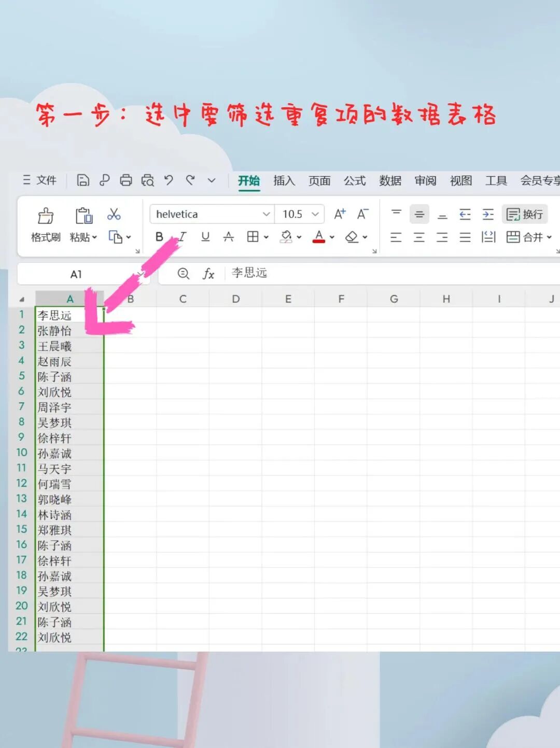The image size is (560, 748).
Task: Open the 审阅 (Review) tab
Action: pyautogui.click(x=425, y=180)
